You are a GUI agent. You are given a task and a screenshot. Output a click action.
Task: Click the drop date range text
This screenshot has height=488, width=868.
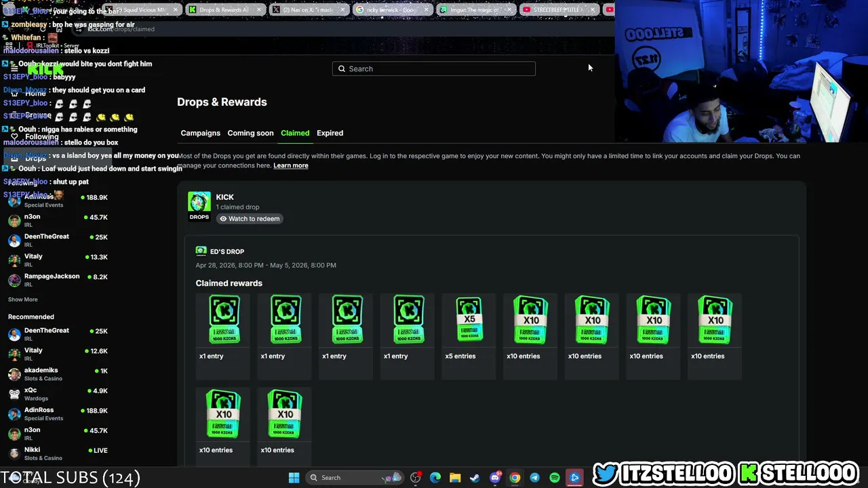266,265
